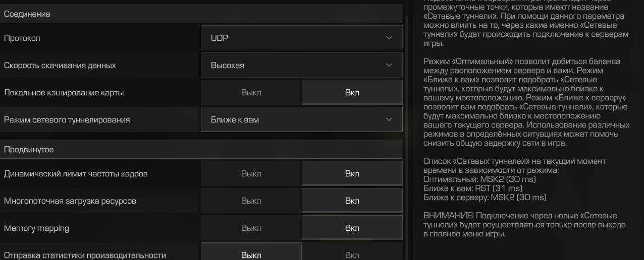The width and height of the screenshot is (644, 260).
Task: Disable Memory mapping using Выкл
Action: (251, 228)
